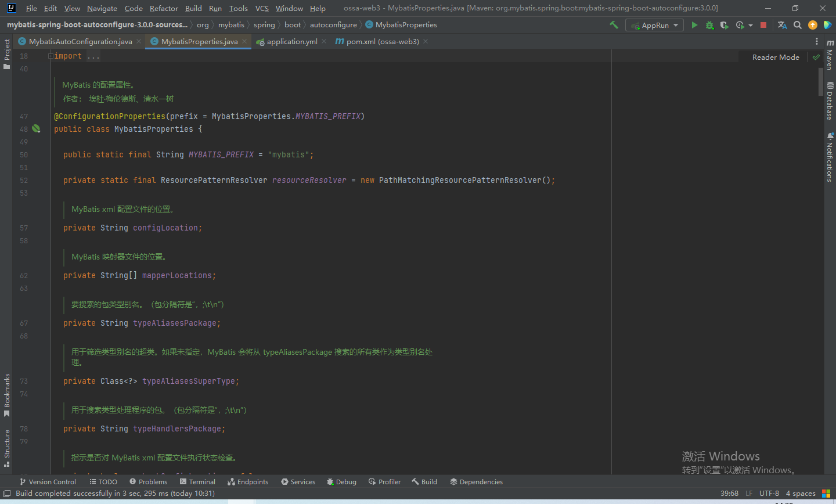Run AppRun with green play button
This screenshot has width=836, height=504.
point(694,25)
